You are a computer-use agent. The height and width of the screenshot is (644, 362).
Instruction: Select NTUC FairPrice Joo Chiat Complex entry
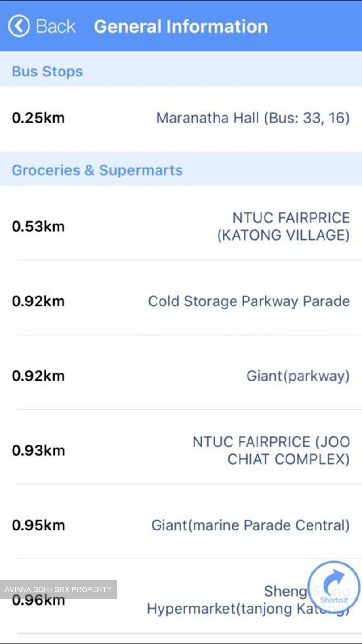pyautogui.click(x=181, y=450)
